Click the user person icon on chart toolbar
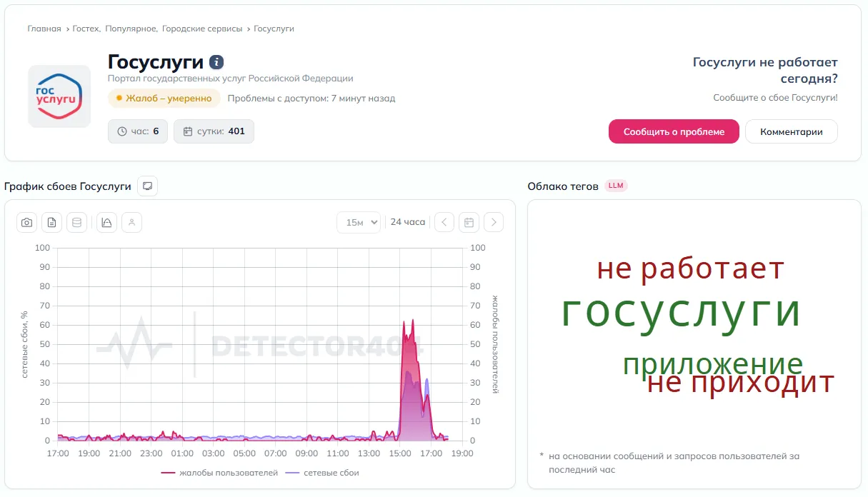Screen dimensions: 868x497 [x=131, y=223]
